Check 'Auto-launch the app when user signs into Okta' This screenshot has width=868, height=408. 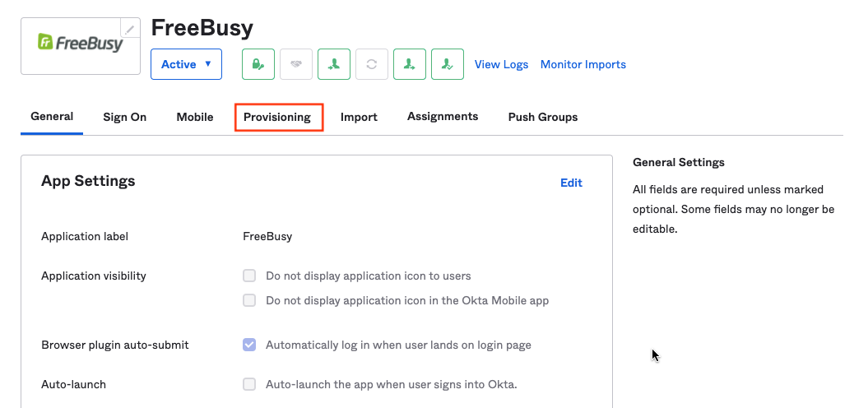click(249, 383)
